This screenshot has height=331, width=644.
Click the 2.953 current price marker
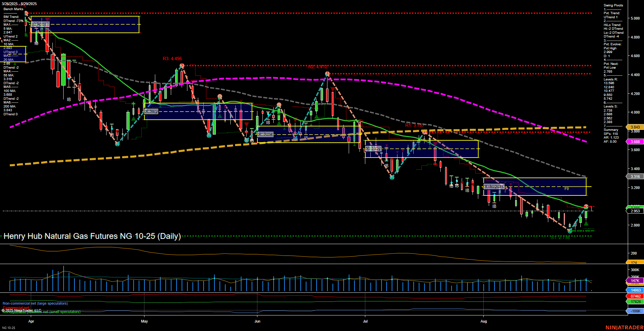click(635, 211)
